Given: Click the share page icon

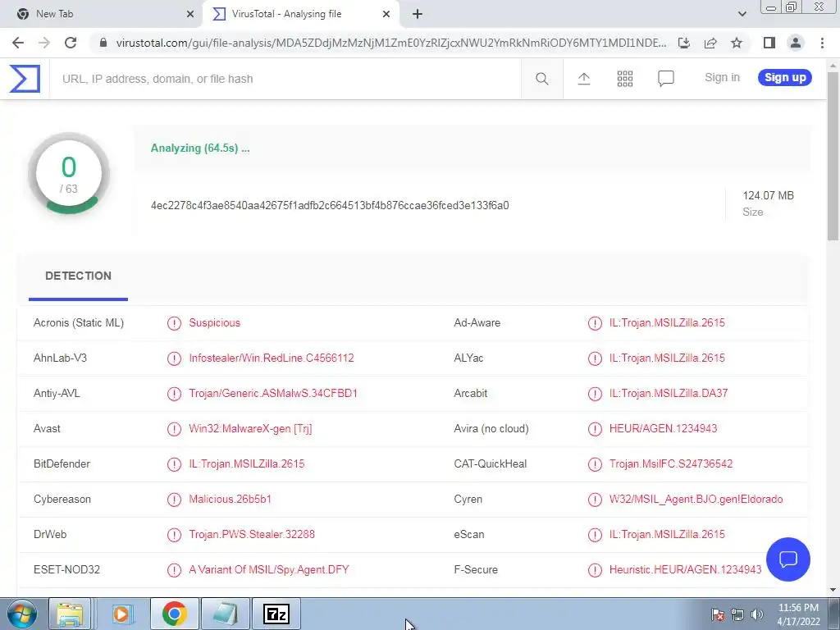Looking at the screenshot, I should coord(710,43).
